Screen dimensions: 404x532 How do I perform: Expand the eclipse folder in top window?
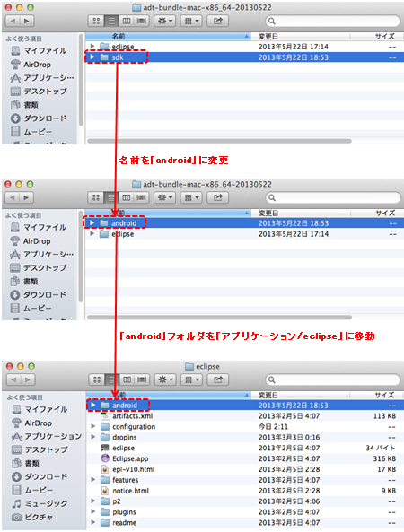coord(92,46)
